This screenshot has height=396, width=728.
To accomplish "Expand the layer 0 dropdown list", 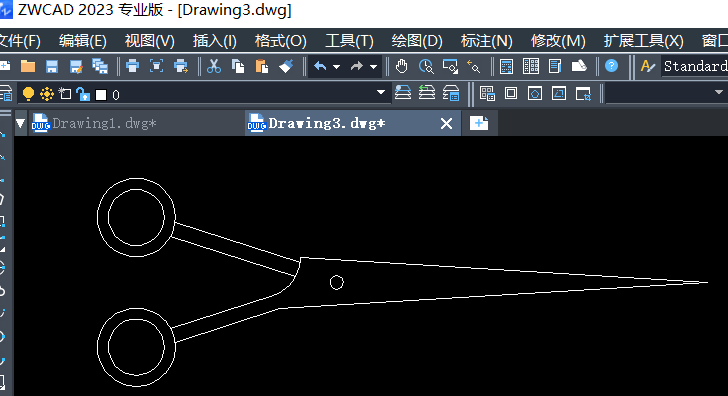I will 381,92.
